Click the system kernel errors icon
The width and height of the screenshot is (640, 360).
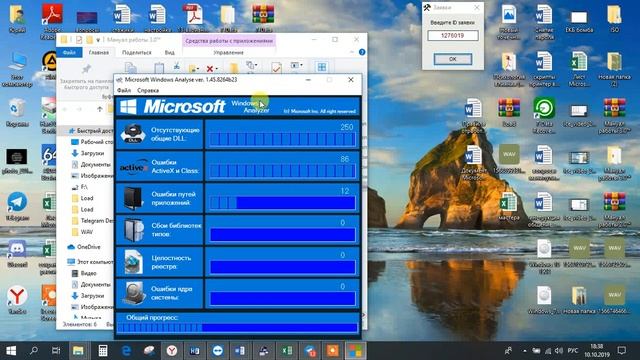134,293
